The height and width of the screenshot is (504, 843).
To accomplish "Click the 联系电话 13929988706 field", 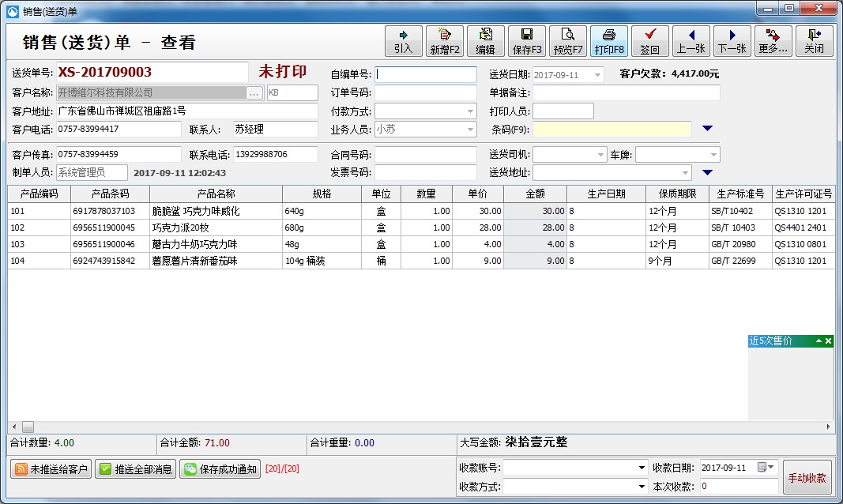I will point(275,155).
